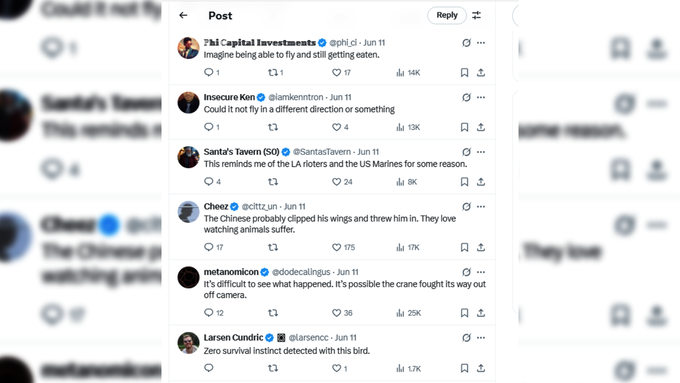Image resolution: width=680 pixels, height=383 pixels.
Task: Open Jun 11 timestamp on Cheez's reply
Action: pos(294,206)
